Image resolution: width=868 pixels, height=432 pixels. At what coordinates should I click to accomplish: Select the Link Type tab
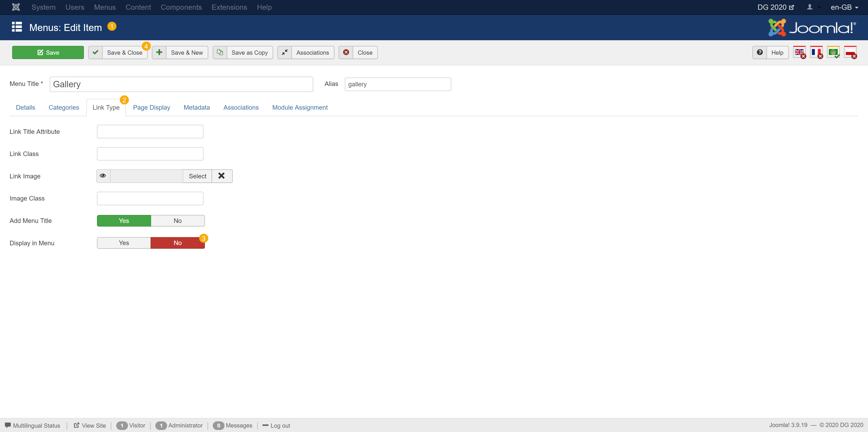point(106,108)
